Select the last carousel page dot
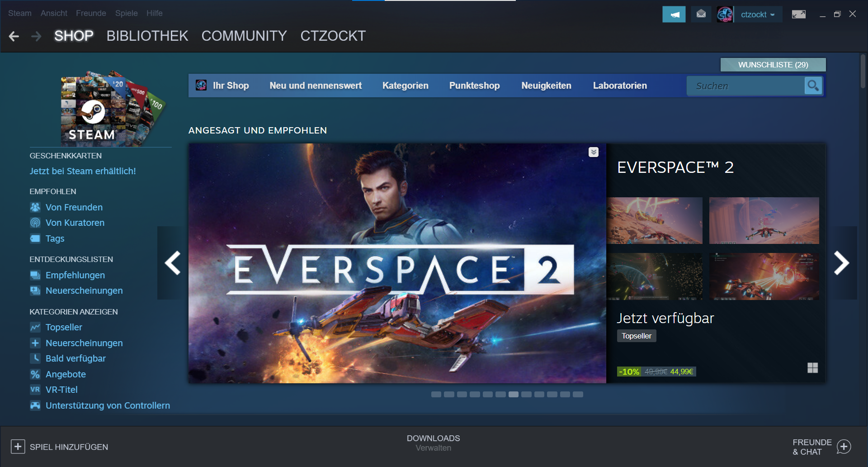868x467 pixels. (578, 395)
